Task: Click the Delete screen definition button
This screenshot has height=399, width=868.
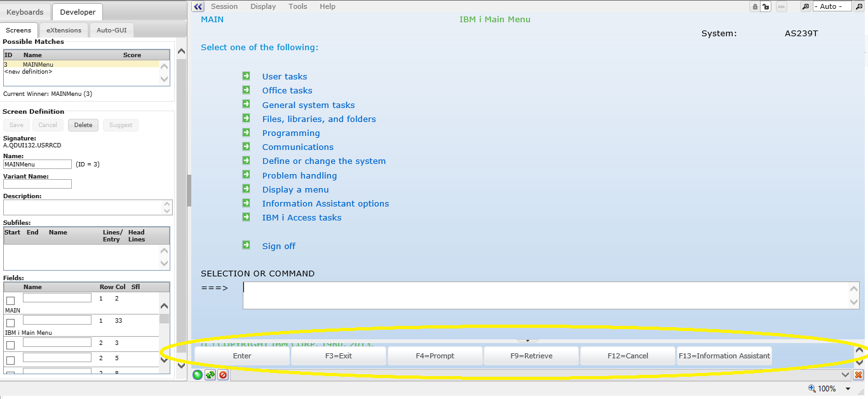Action: (x=83, y=125)
